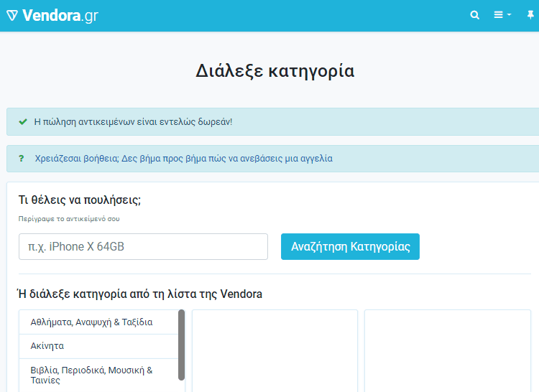Click the free item-selling notice banner text
The width and height of the screenshot is (539, 392).
point(133,122)
